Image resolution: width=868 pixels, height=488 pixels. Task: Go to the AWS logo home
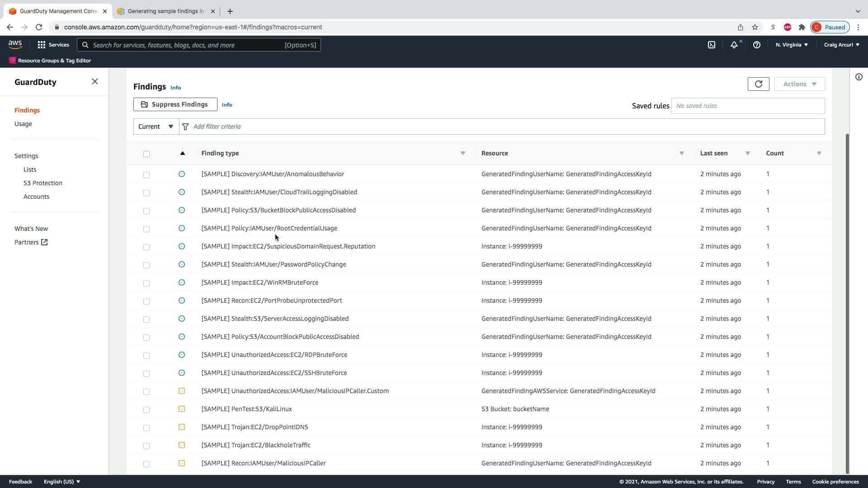(15, 44)
